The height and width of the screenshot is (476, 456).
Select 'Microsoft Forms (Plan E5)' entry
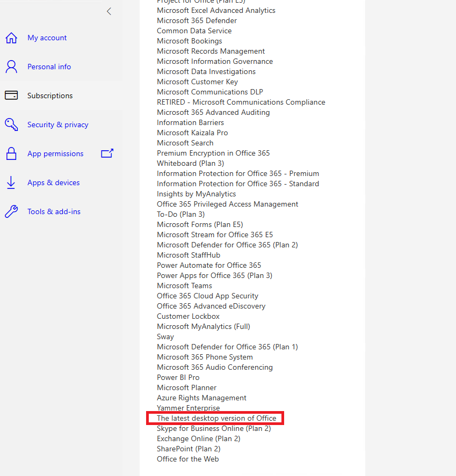click(200, 225)
